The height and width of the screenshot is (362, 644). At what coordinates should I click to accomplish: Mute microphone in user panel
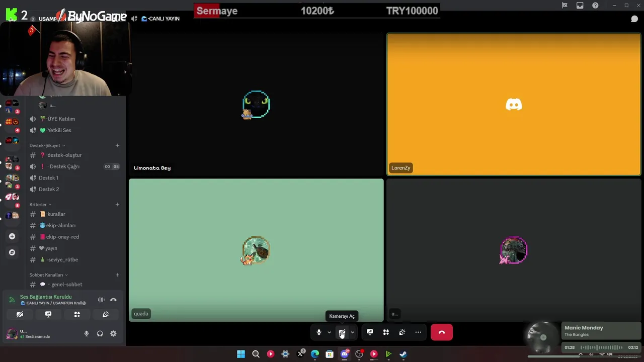[x=87, y=333]
